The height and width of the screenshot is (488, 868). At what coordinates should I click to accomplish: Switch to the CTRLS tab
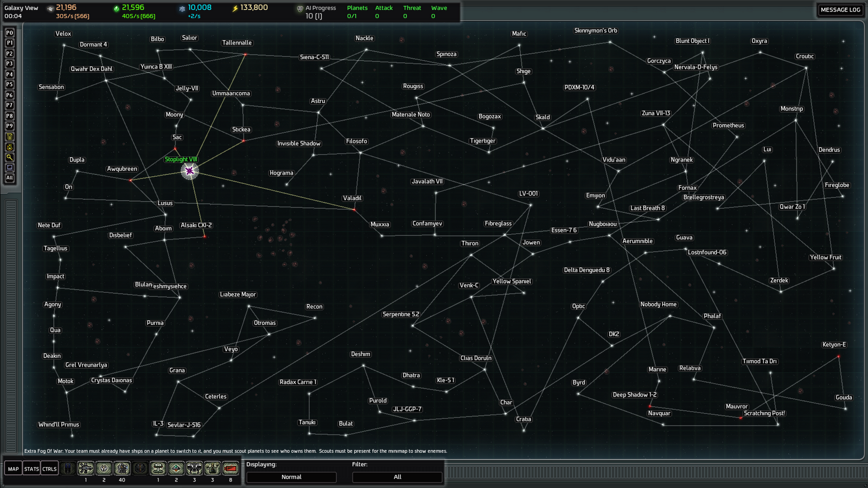pyautogui.click(x=49, y=469)
